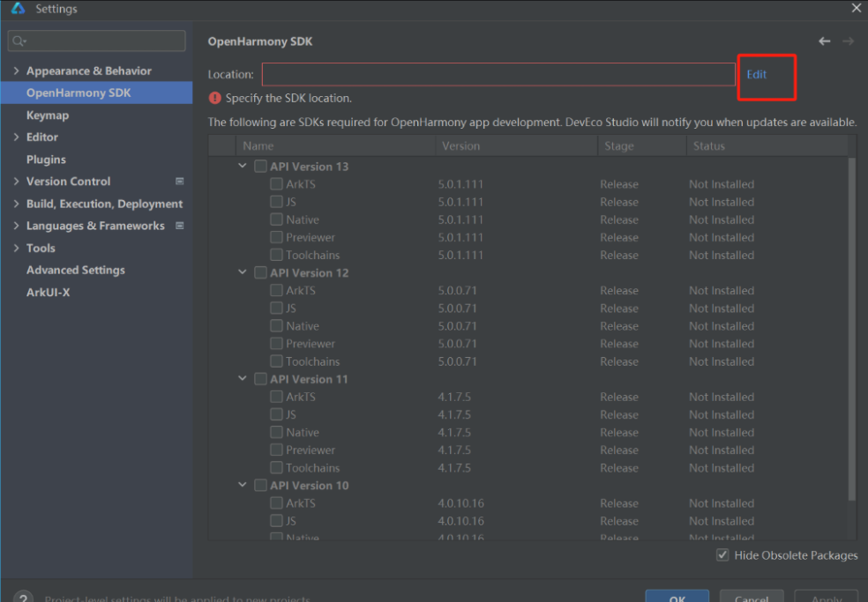Click version 5.0.0.71 in Previewer row
868x602 pixels.
[x=457, y=344]
